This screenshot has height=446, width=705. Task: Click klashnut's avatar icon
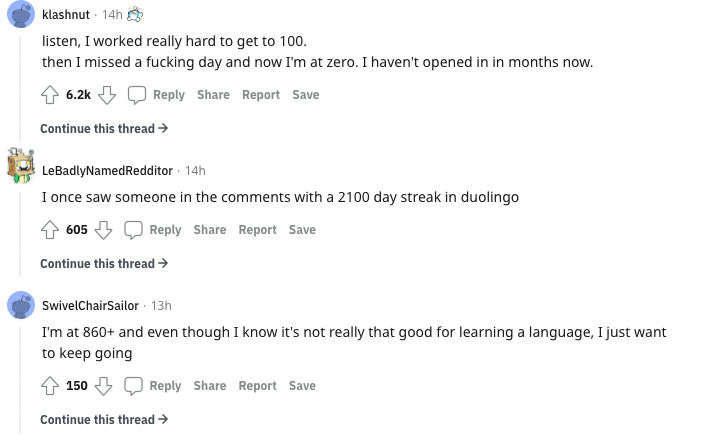21,15
